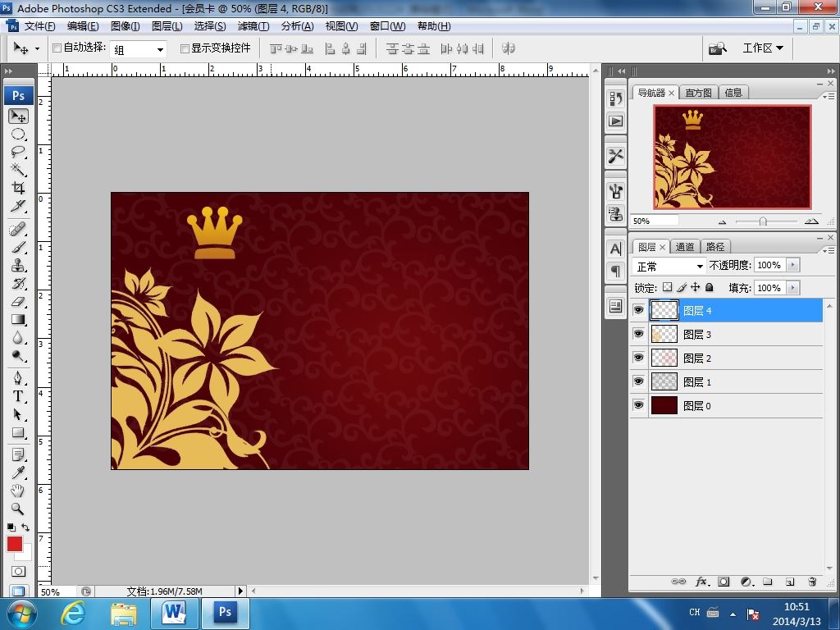This screenshot has height=630, width=840.
Task: Select the Hand tool
Action: [x=18, y=491]
